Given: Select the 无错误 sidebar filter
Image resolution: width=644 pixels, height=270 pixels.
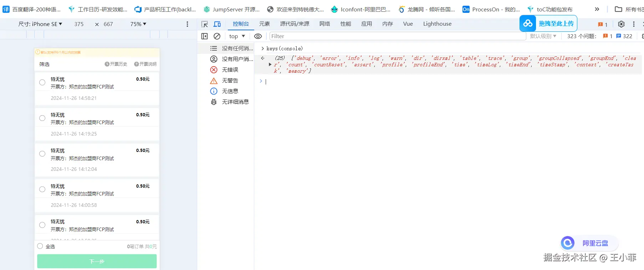Looking at the screenshot, I should [230, 70].
